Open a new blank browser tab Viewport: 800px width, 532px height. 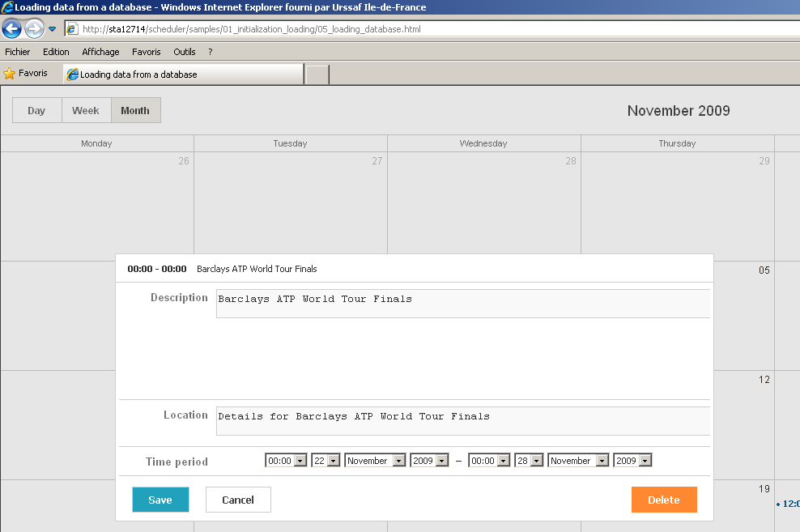coord(317,74)
